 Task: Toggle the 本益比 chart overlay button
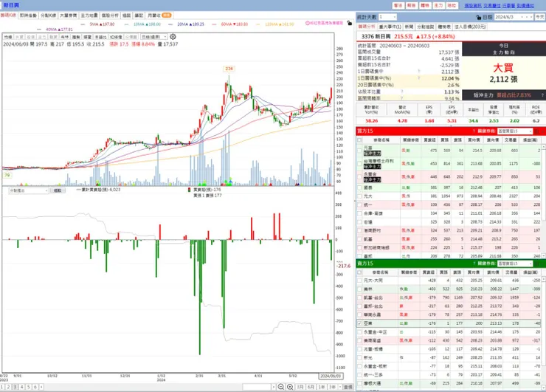point(100,37)
